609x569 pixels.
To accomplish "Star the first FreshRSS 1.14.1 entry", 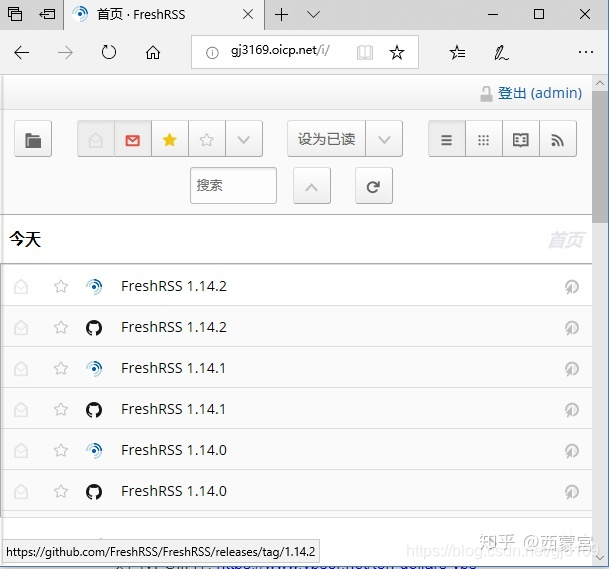I will coord(61,368).
